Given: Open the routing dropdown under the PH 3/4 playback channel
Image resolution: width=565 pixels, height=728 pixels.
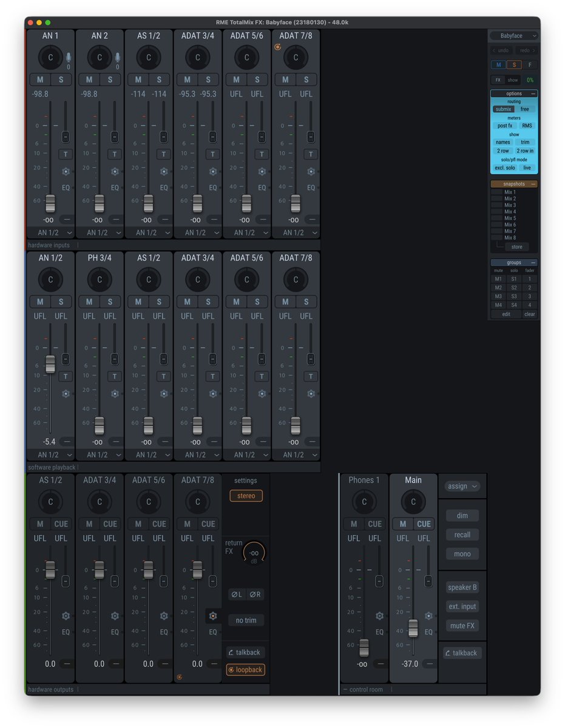Looking at the screenshot, I should (x=100, y=454).
